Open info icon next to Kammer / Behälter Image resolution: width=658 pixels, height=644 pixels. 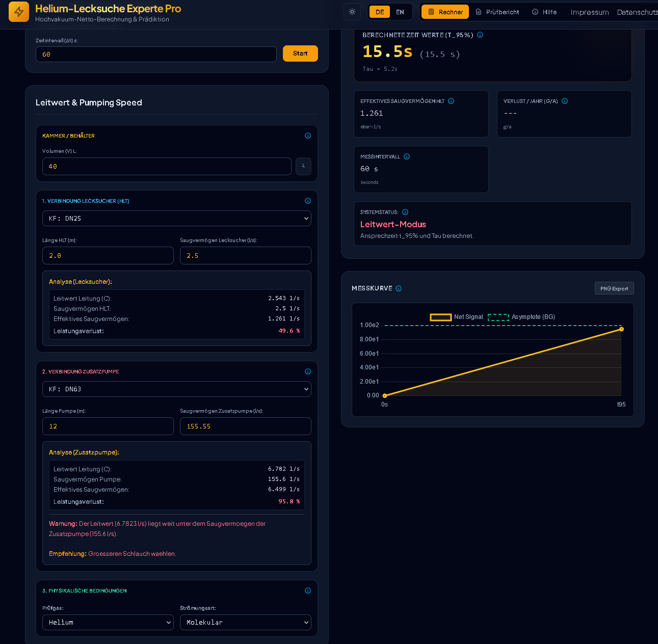tap(308, 136)
